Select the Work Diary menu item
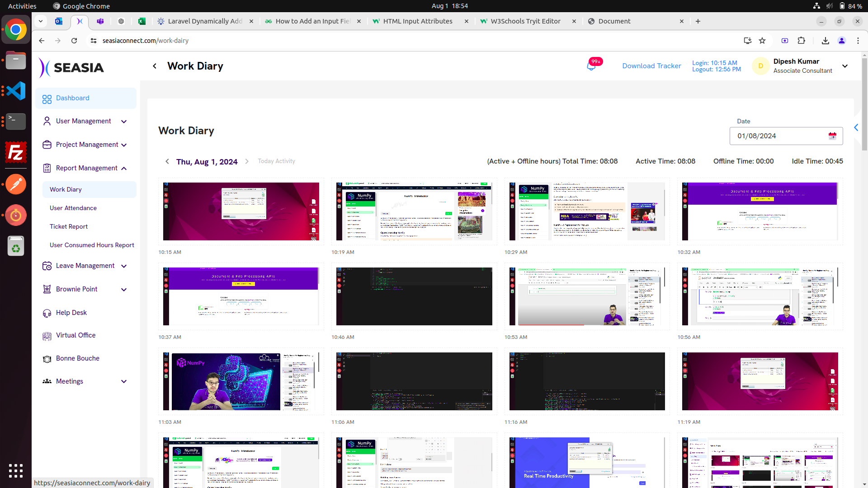 tap(66, 189)
